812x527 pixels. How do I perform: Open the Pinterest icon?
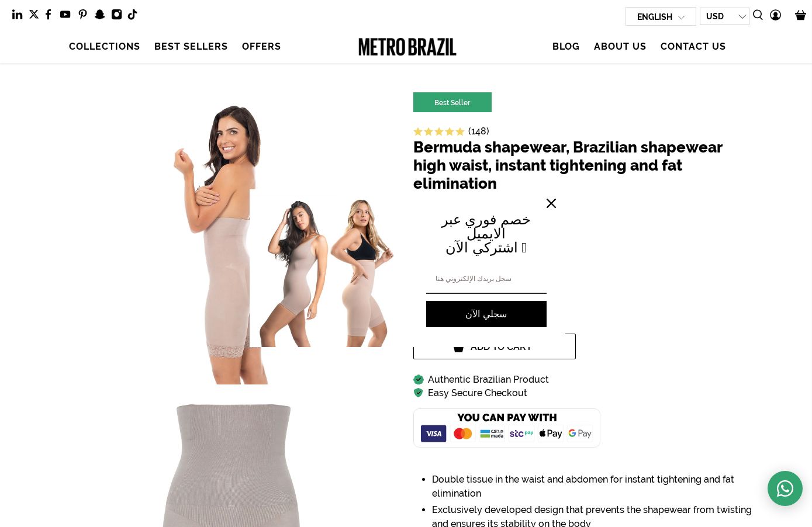tap(83, 15)
